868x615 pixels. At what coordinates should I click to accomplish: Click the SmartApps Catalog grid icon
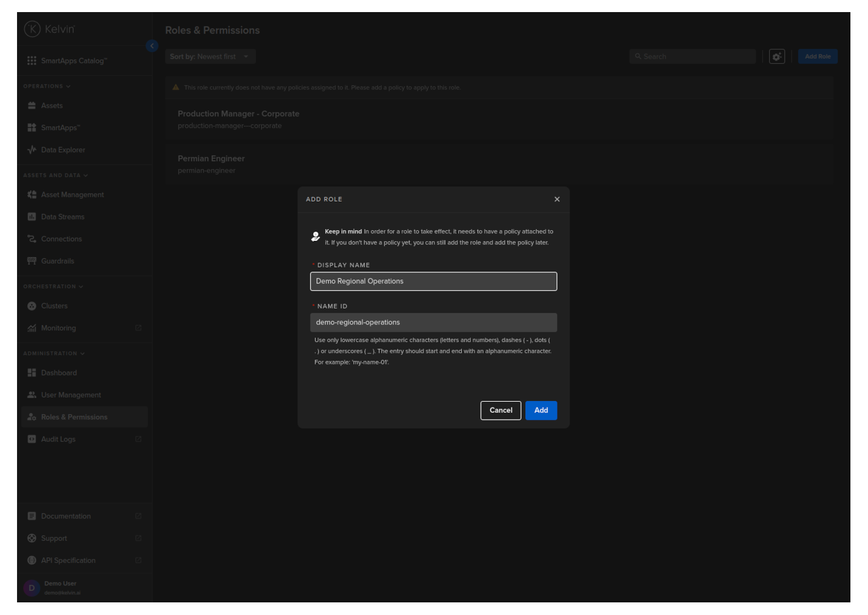click(x=32, y=61)
